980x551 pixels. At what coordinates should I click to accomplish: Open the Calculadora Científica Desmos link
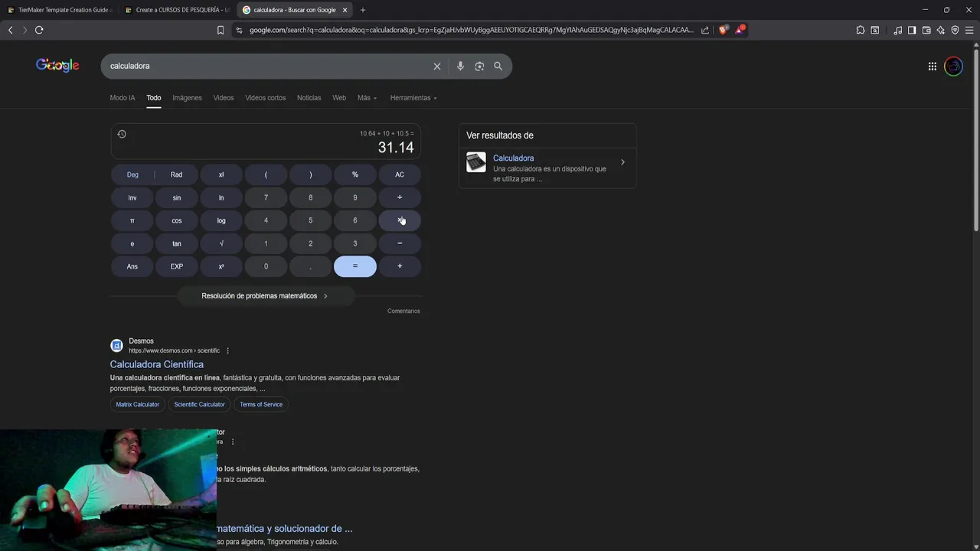[157, 364]
